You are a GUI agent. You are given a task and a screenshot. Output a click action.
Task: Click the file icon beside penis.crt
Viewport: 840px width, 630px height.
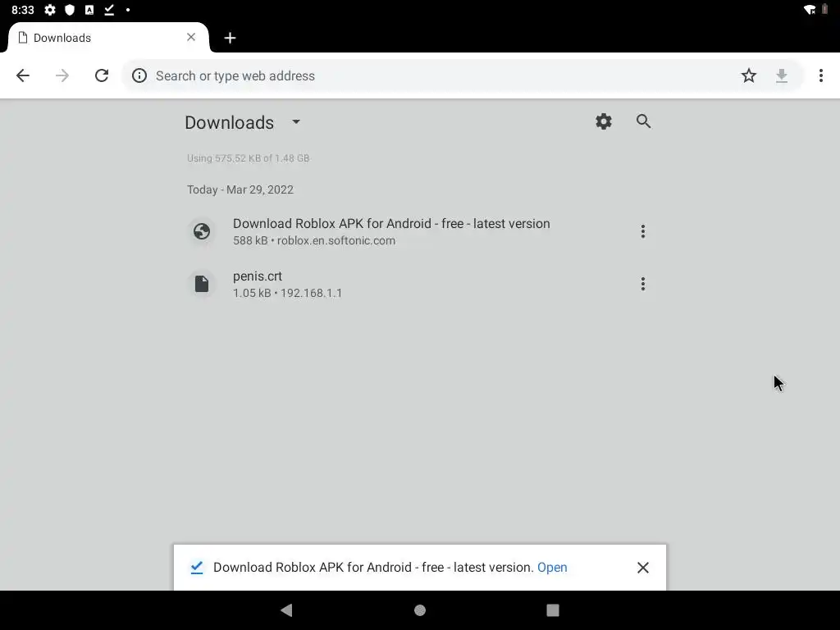pyautogui.click(x=202, y=284)
